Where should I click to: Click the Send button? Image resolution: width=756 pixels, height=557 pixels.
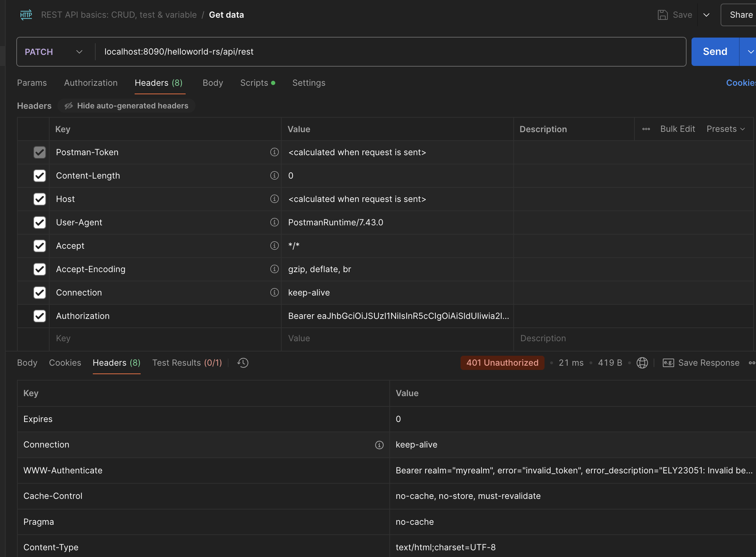pyautogui.click(x=715, y=52)
